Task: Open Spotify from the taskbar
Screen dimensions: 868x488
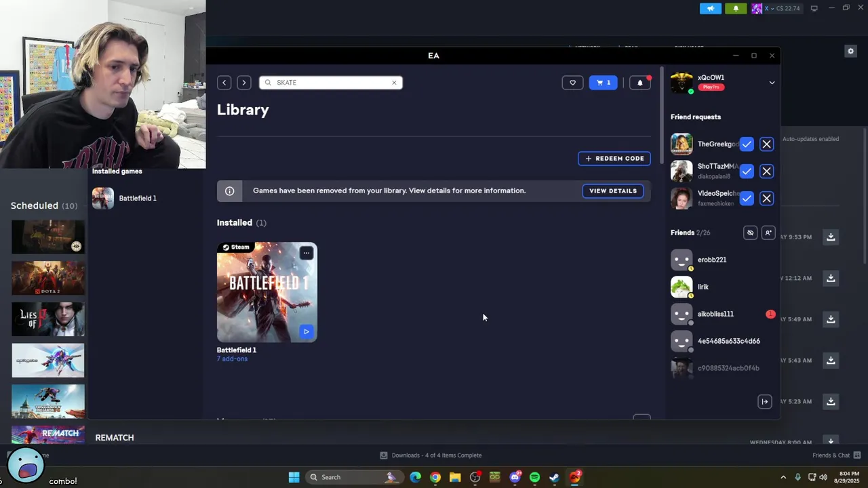Action: click(x=534, y=477)
